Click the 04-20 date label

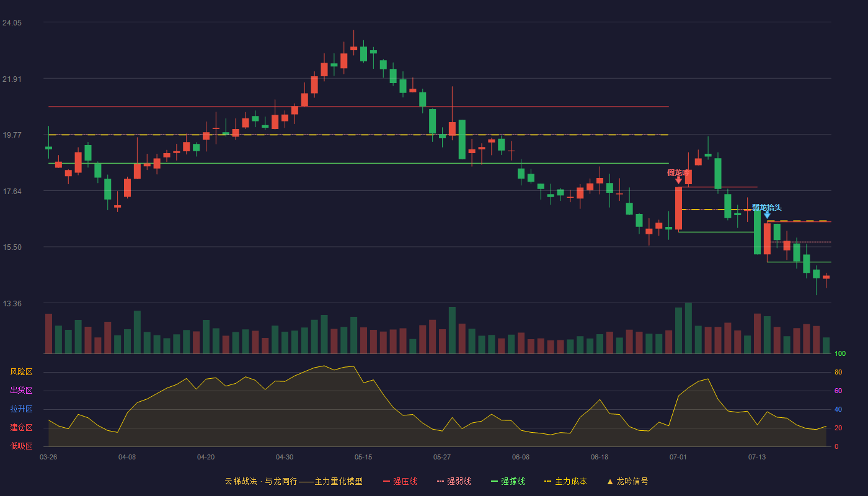206,457
